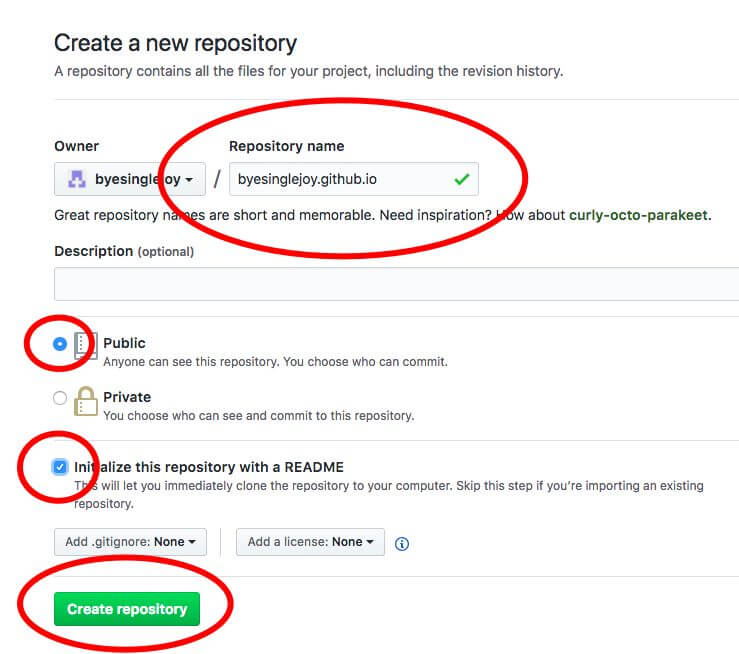Click the bold Public label text
Viewport: 739px width, 654px height.
pos(124,343)
